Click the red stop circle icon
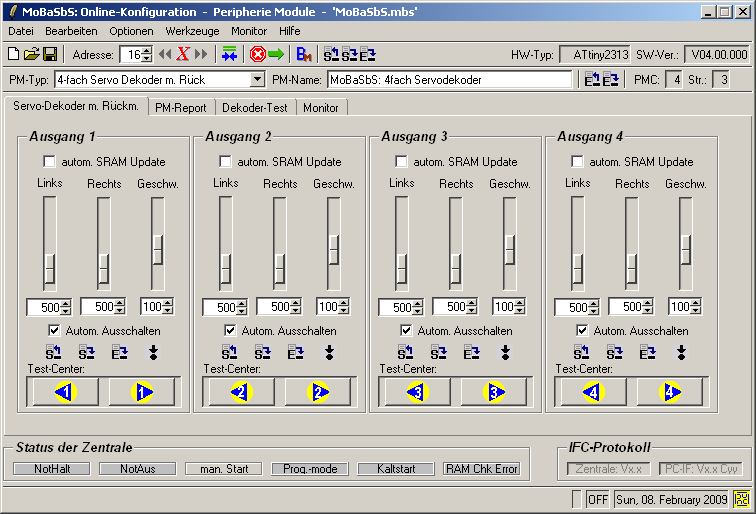Viewport: 756px width, 514px height. [257, 54]
